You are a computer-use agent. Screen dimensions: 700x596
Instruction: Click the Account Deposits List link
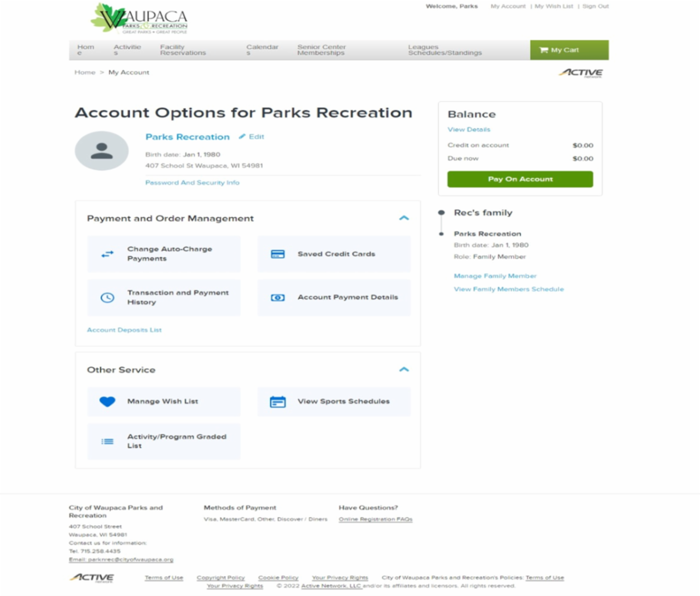pos(124,330)
